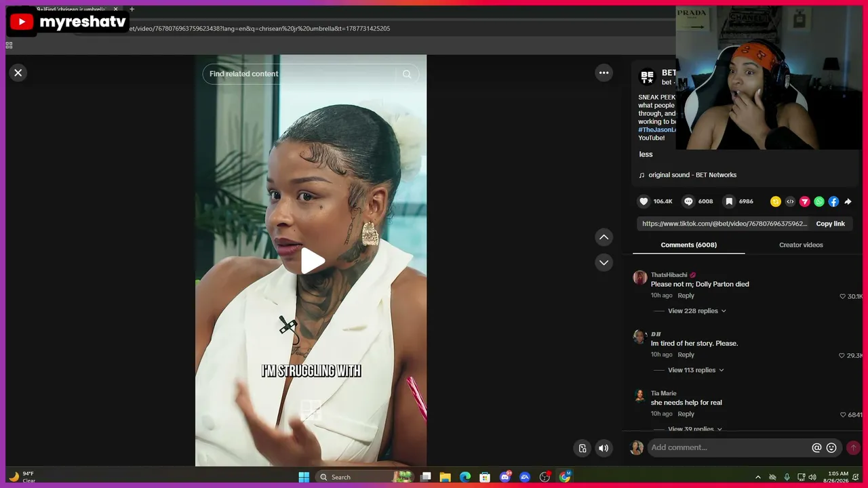The image size is (868, 488).
Task: Open the ThatsHibachi username link
Action: tap(669, 274)
